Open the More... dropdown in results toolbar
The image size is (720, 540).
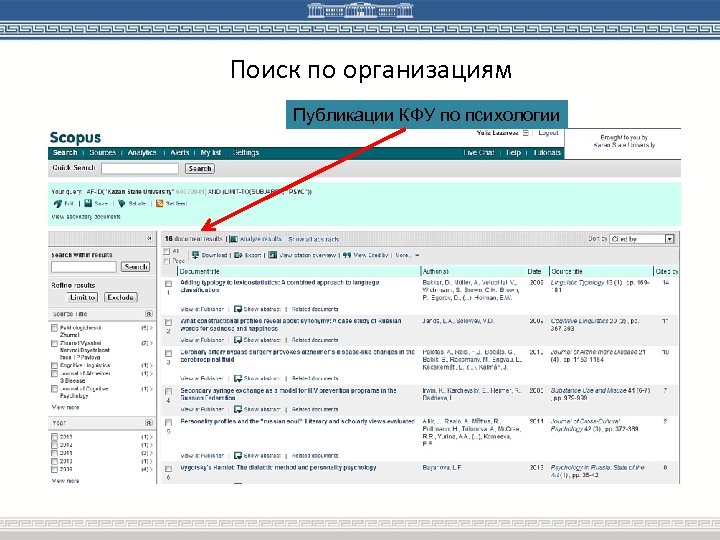(x=407, y=255)
